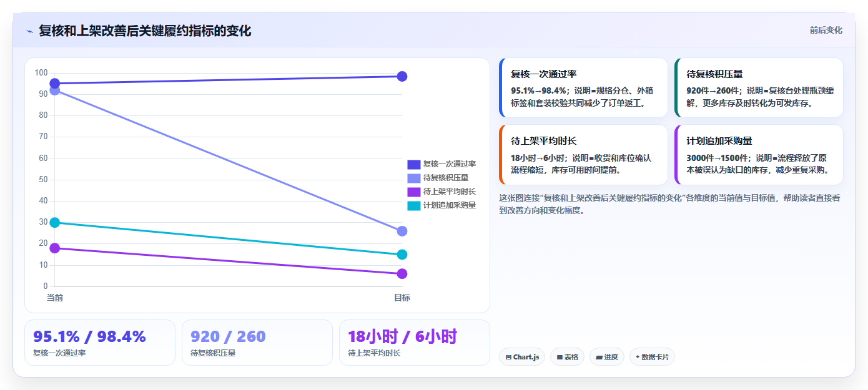Click the 这张图连接 chart description paragraph
868x390 pixels.
(669, 204)
